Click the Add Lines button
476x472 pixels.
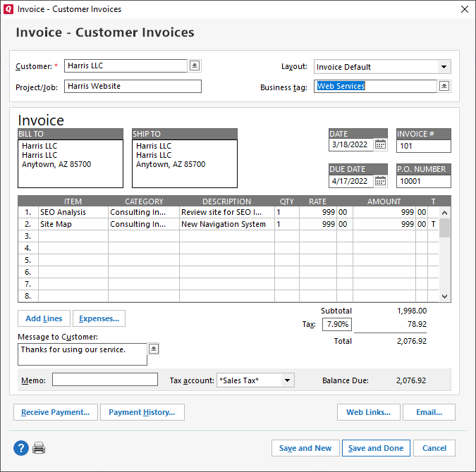click(x=44, y=318)
